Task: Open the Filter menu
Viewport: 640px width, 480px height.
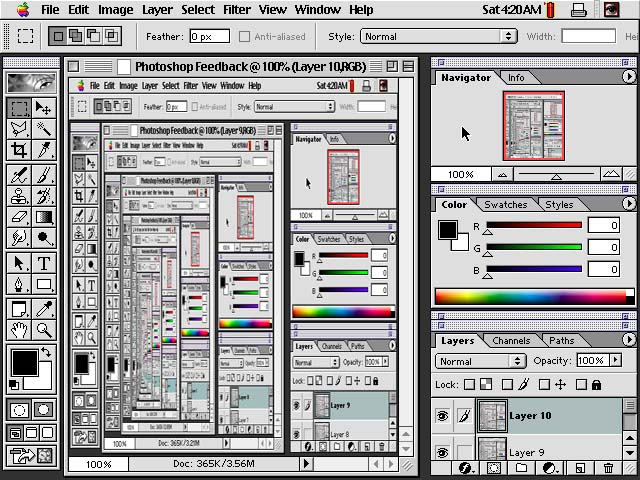Action: point(237,9)
